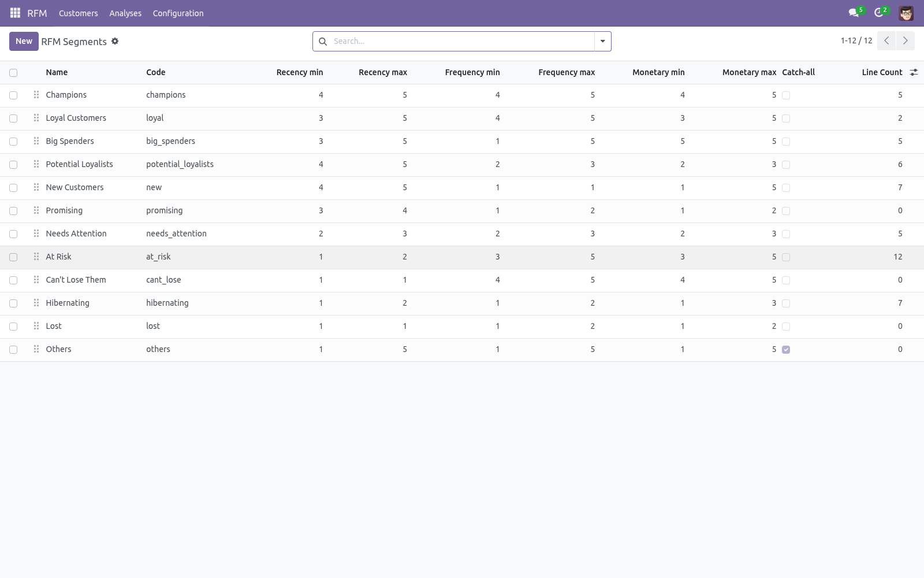
Task: Open the conversations messages icon
Action: coord(854,13)
